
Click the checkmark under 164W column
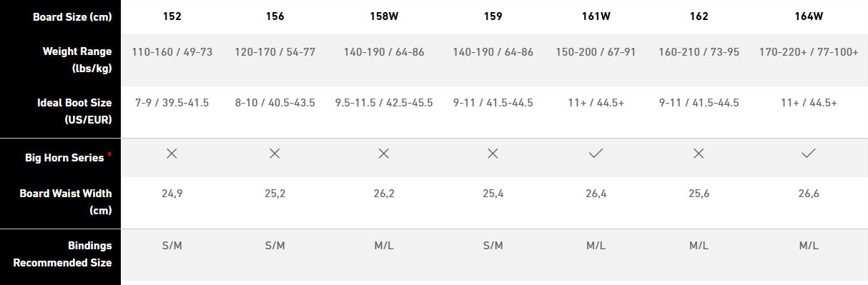point(809,154)
